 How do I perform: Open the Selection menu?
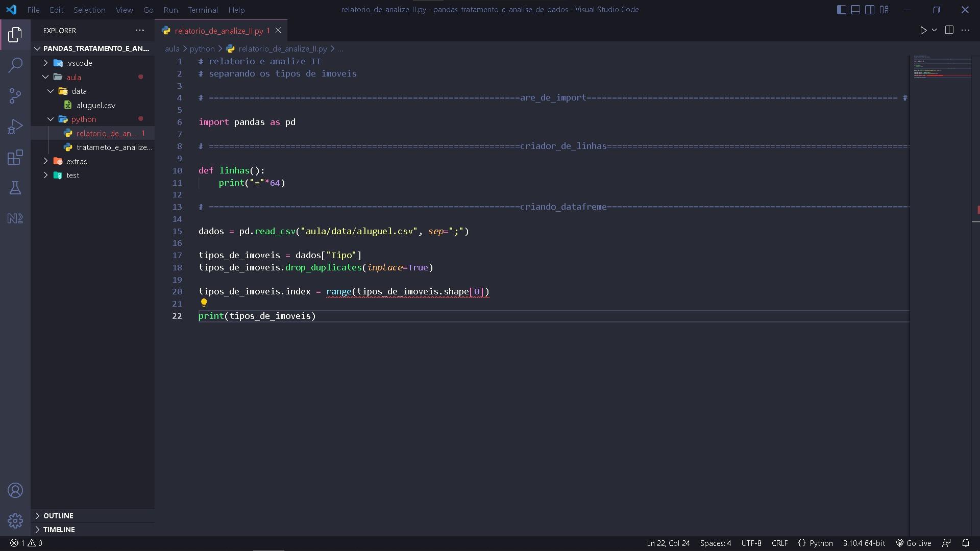click(x=89, y=10)
